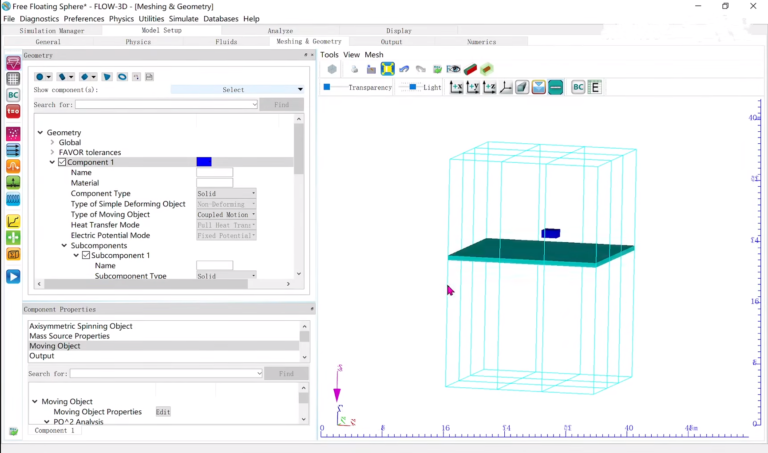Open the Databases menu
The height and width of the screenshot is (453, 768).
click(x=221, y=19)
